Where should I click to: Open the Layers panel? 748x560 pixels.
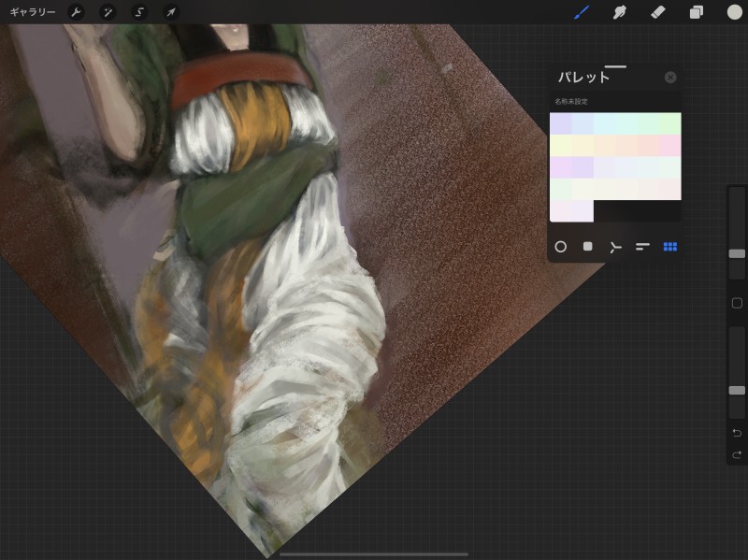(x=697, y=12)
